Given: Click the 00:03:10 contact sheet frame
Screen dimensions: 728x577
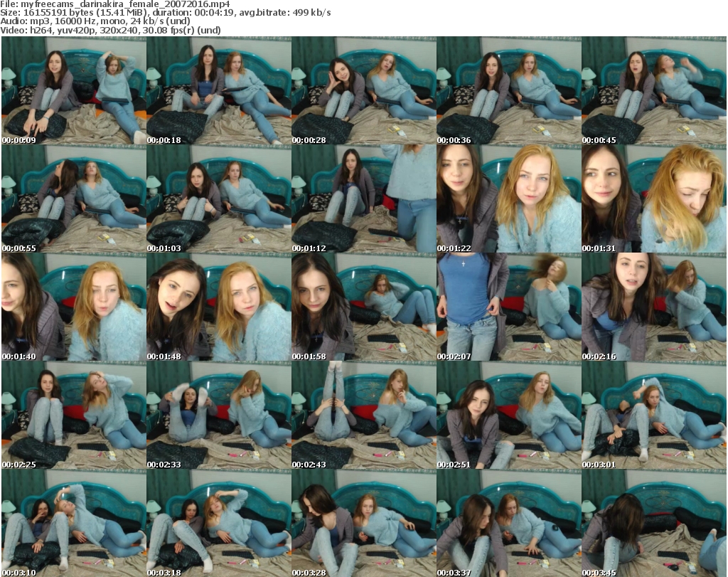Looking at the screenshot, I should [74, 523].
